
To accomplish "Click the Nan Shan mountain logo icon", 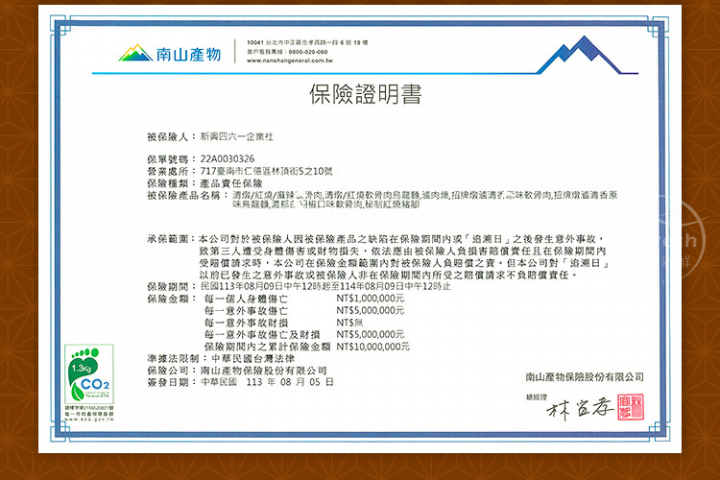I will coord(135,52).
